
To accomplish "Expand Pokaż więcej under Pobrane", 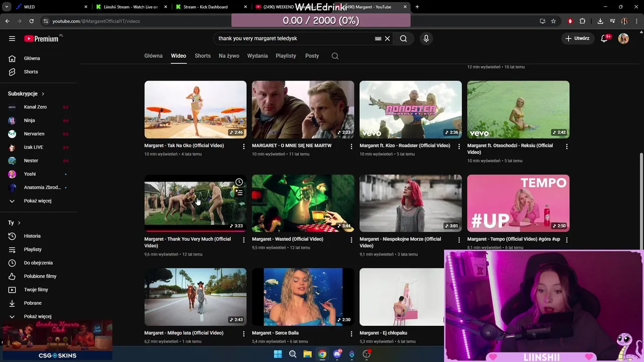I will coord(39,316).
